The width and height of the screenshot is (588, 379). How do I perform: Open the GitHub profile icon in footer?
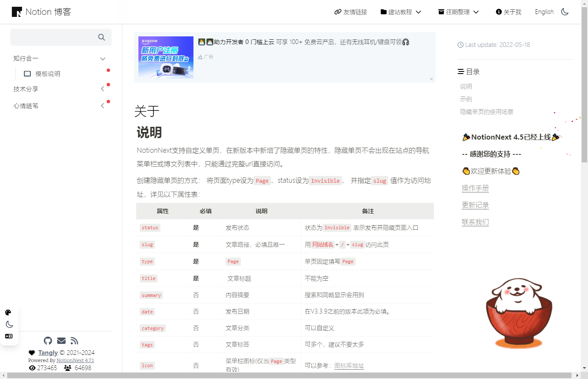(48, 341)
